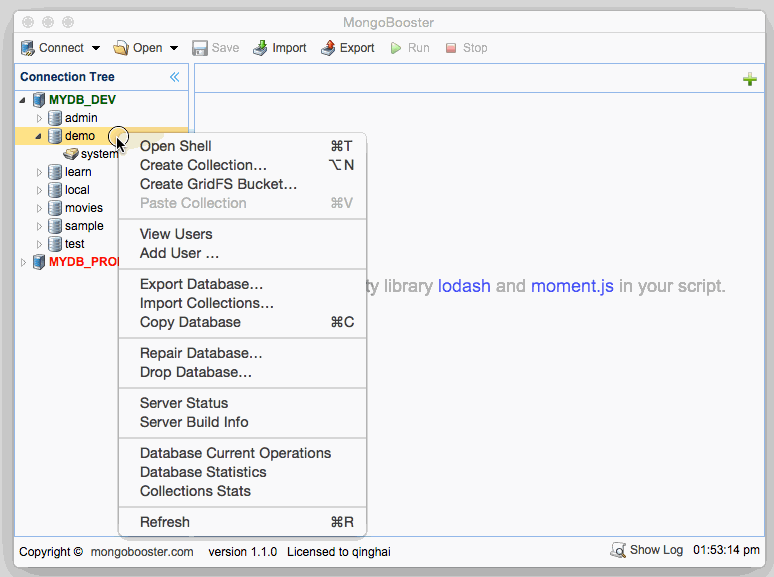The image size is (774, 577).
Task: Choose Open Shell from the context menu
Action: [x=242, y=146]
